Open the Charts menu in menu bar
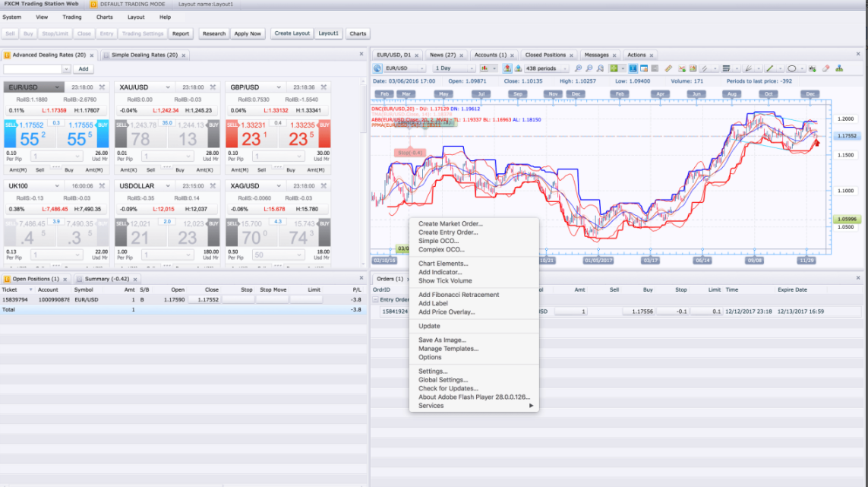This screenshot has height=487, width=868. 104,17
